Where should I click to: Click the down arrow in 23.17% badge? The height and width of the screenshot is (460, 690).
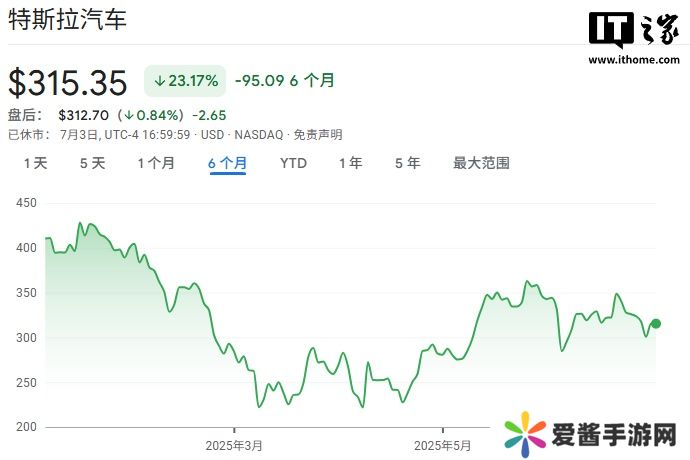(159, 81)
